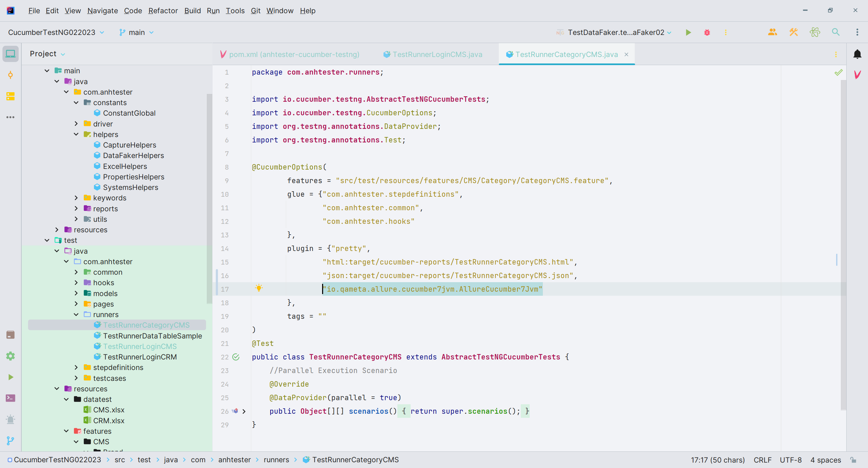Open the Navigate menu
868x468 pixels.
(102, 11)
